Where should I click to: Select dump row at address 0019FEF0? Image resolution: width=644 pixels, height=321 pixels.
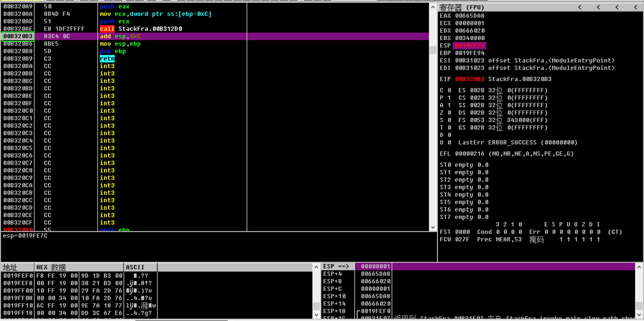pos(80,276)
